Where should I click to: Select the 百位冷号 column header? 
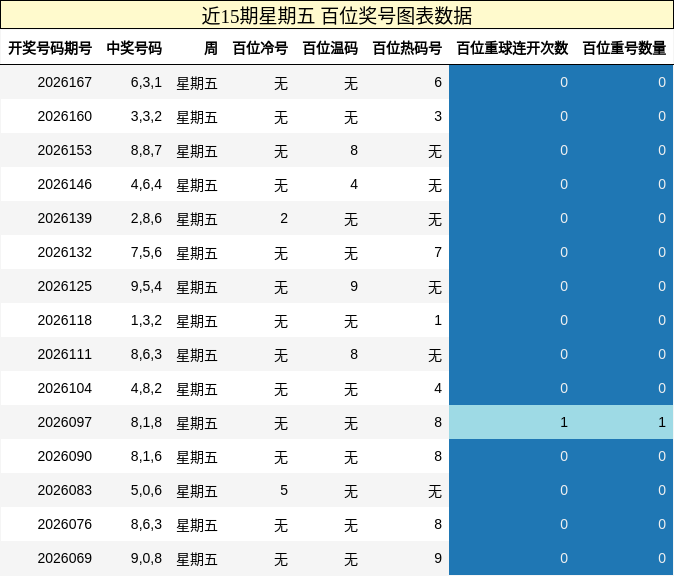[x=260, y=48]
